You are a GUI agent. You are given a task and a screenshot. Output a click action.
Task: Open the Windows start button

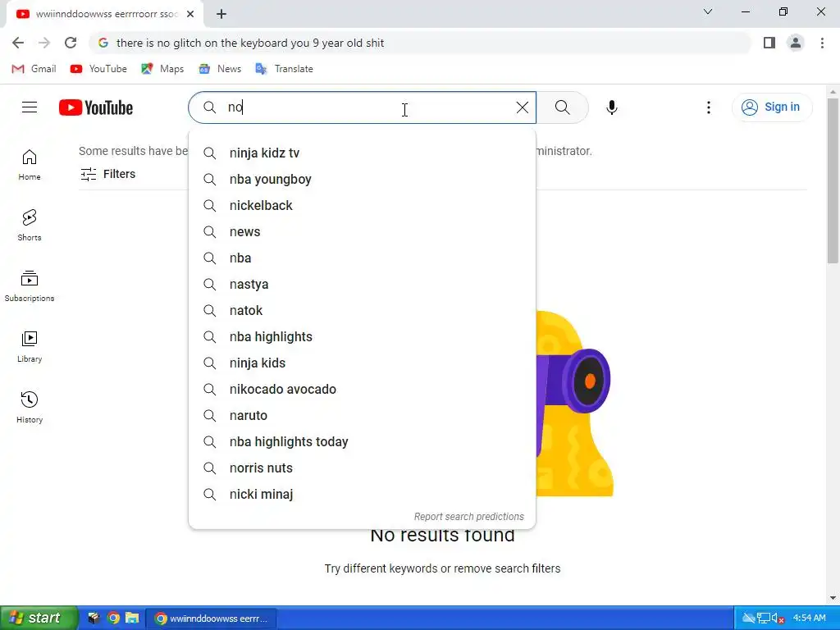(39, 618)
